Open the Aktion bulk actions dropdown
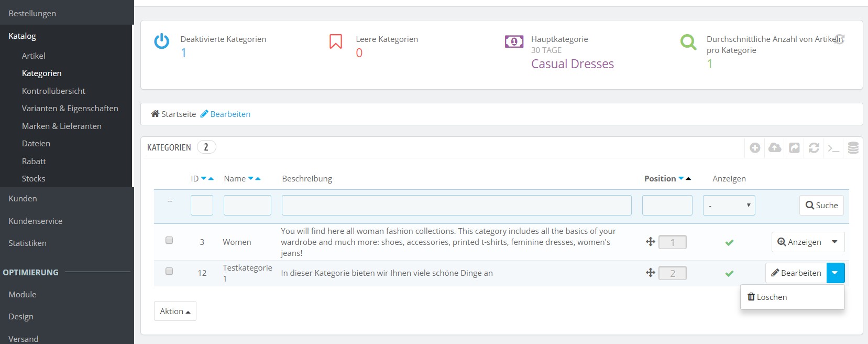Screen dimensions: 868x344 click(x=175, y=311)
